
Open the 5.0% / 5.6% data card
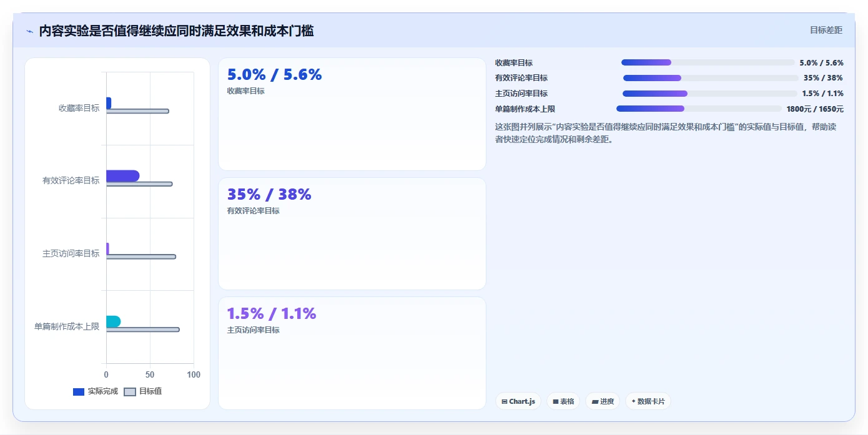tap(352, 114)
